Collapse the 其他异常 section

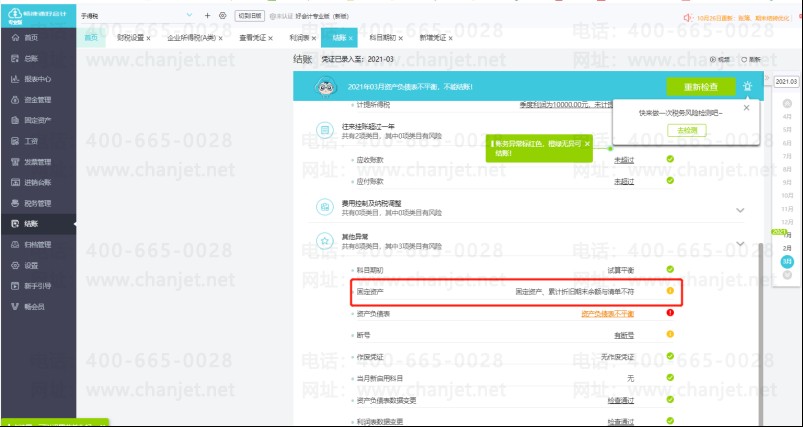[x=740, y=243]
